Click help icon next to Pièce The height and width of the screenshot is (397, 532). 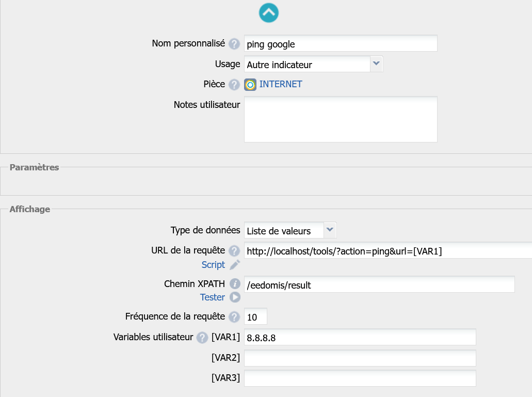234,85
